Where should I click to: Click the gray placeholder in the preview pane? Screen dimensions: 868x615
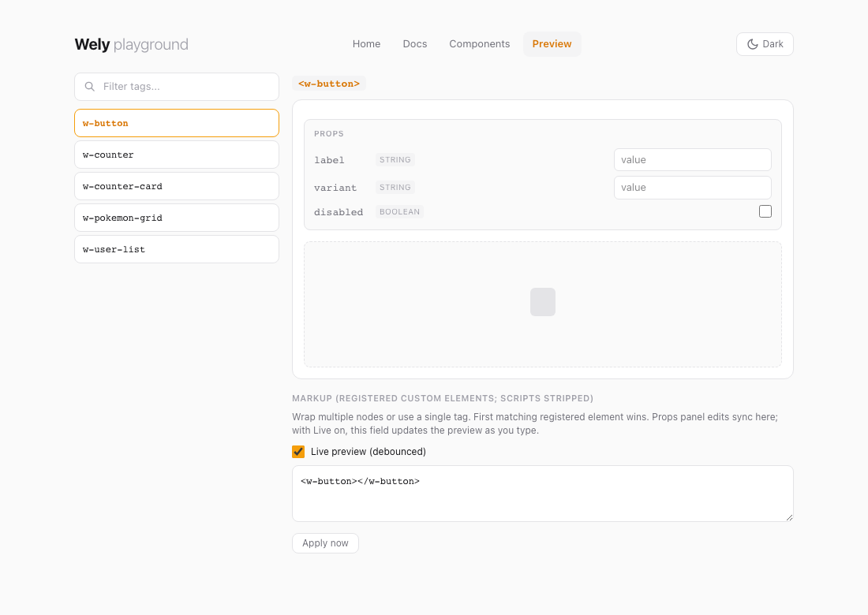pos(542,302)
